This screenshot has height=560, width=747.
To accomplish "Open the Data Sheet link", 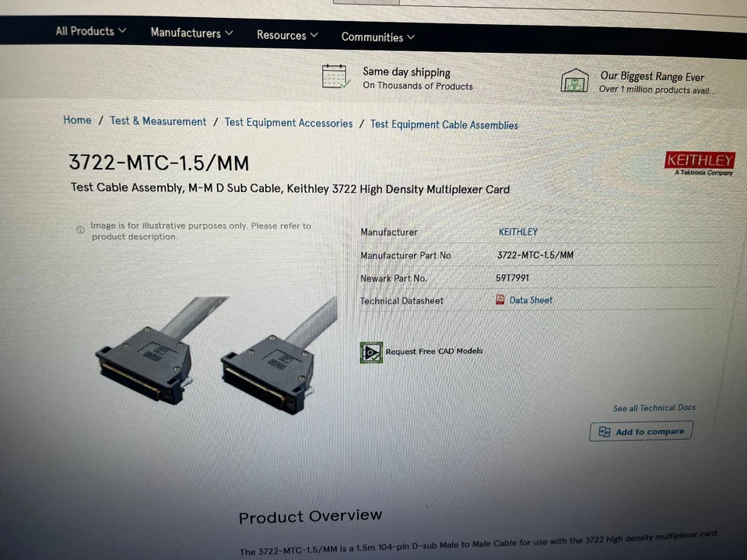I will pos(531,300).
